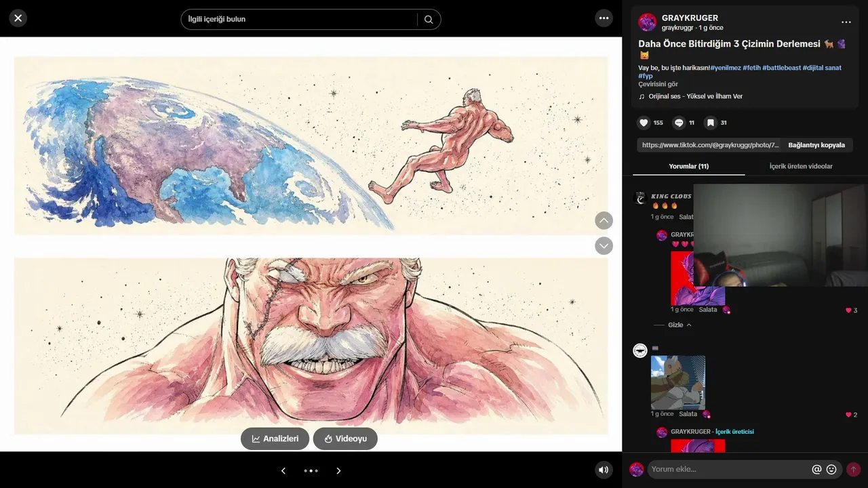Open the GRAYKRUGER author name in post header
The width and height of the screenshot is (868, 488).
[690, 18]
